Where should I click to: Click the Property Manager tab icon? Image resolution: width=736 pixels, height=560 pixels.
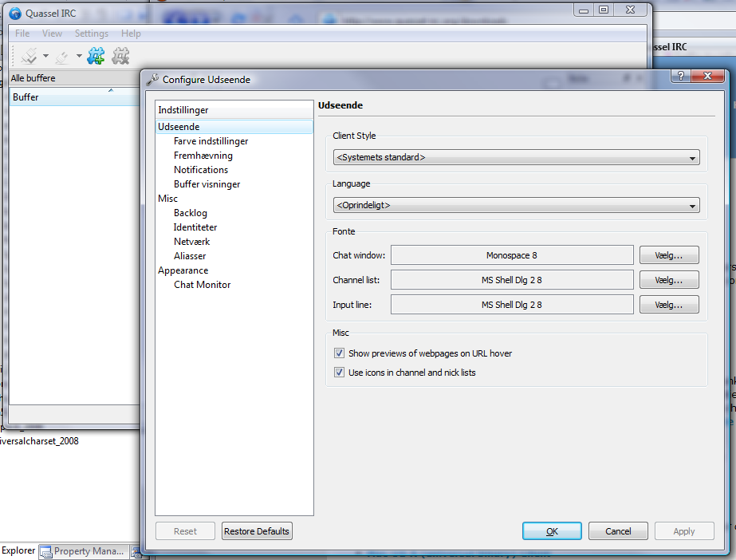click(x=45, y=551)
